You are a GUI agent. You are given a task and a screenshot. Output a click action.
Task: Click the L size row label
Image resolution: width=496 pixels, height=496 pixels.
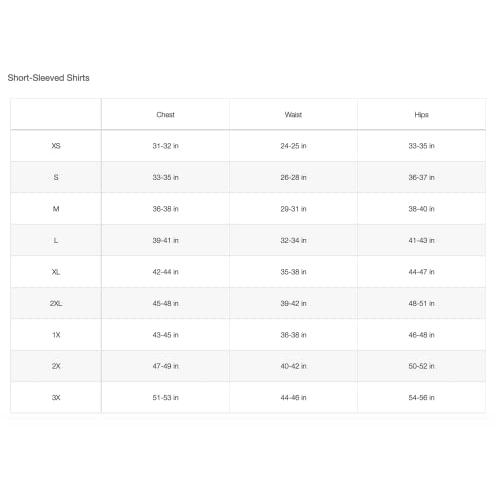pyautogui.click(x=56, y=240)
